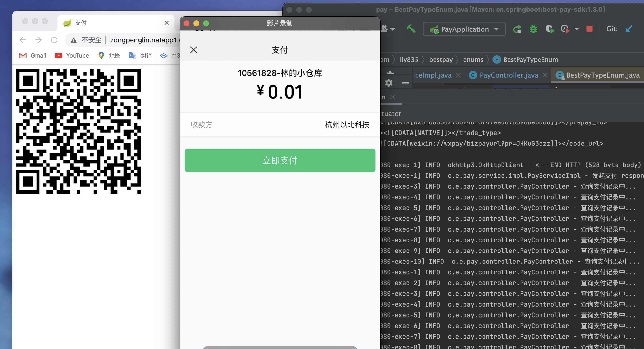This screenshot has width=644, height=349.
Task: Click the Gmail bookmark
Action: [x=33, y=55]
